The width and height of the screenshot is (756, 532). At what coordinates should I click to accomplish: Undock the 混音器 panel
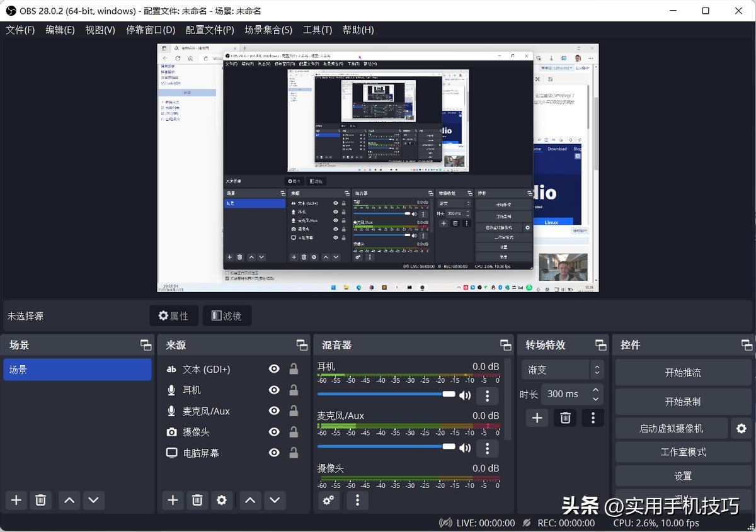pyautogui.click(x=506, y=345)
